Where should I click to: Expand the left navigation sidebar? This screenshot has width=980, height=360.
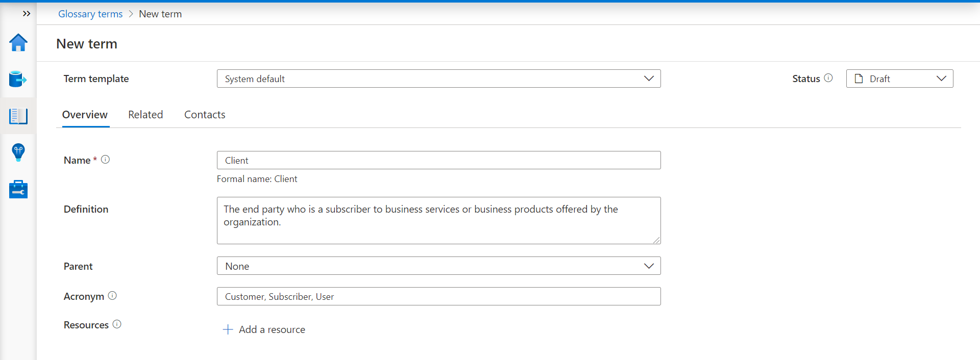tap(27, 14)
